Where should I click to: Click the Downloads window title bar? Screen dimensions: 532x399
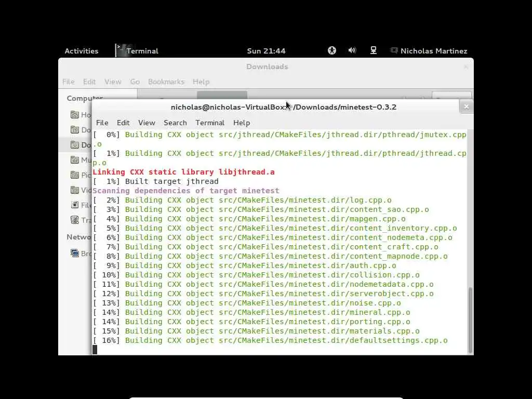267,66
